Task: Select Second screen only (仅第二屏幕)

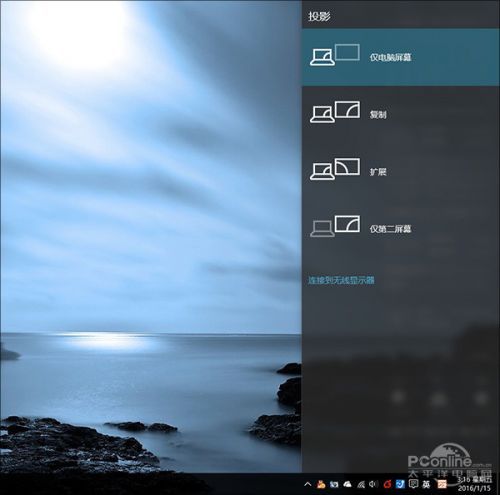Action: pyautogui.click(x=401, y=229)
